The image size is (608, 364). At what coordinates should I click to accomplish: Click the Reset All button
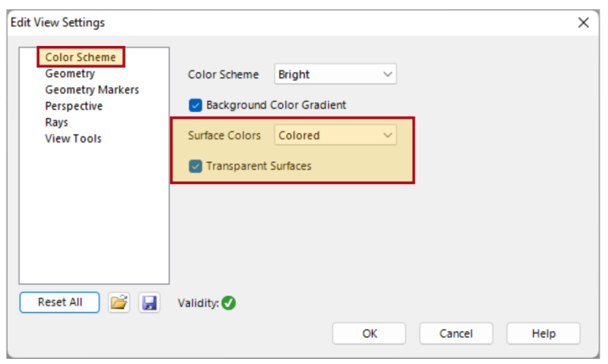59,302
